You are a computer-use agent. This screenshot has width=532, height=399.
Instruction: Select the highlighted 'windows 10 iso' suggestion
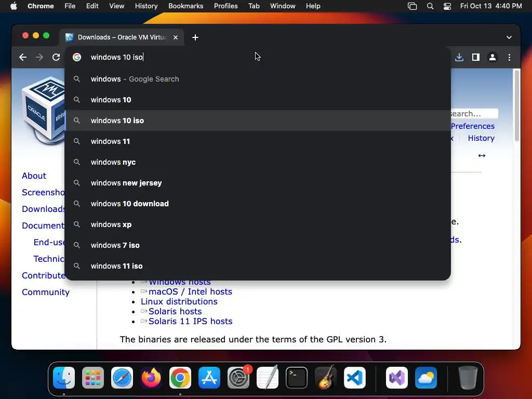point(258,121)
